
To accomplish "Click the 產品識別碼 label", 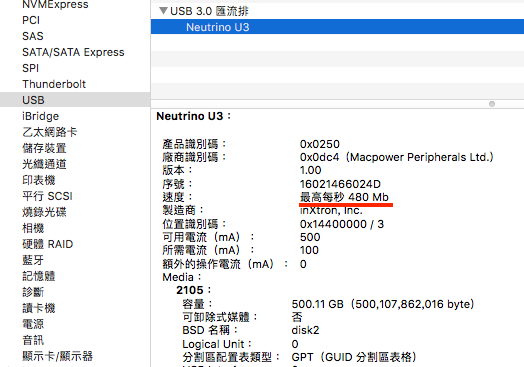I will click(194, 144).
